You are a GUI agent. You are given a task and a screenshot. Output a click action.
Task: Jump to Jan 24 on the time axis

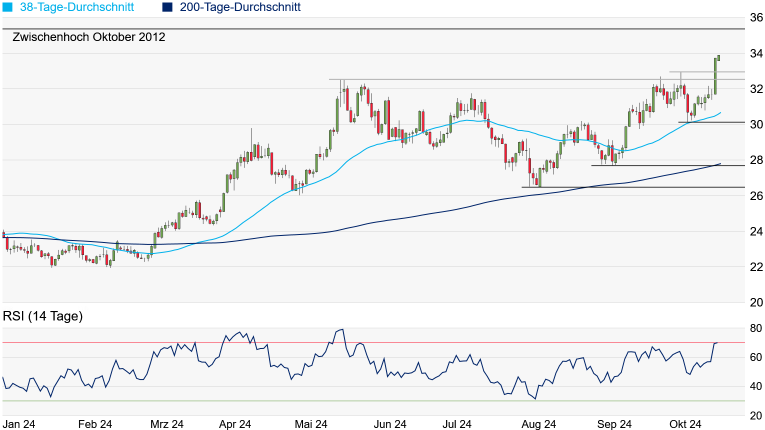click(x=21, y=423)
